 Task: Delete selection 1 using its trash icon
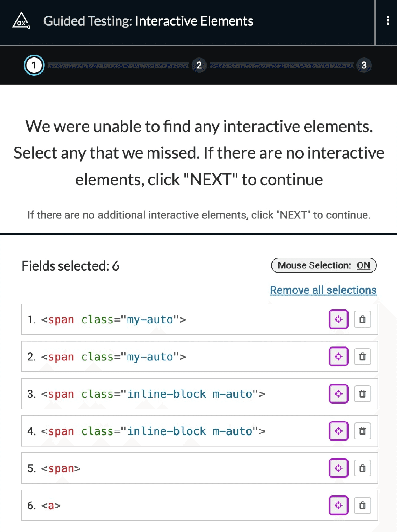pos(362,319)
